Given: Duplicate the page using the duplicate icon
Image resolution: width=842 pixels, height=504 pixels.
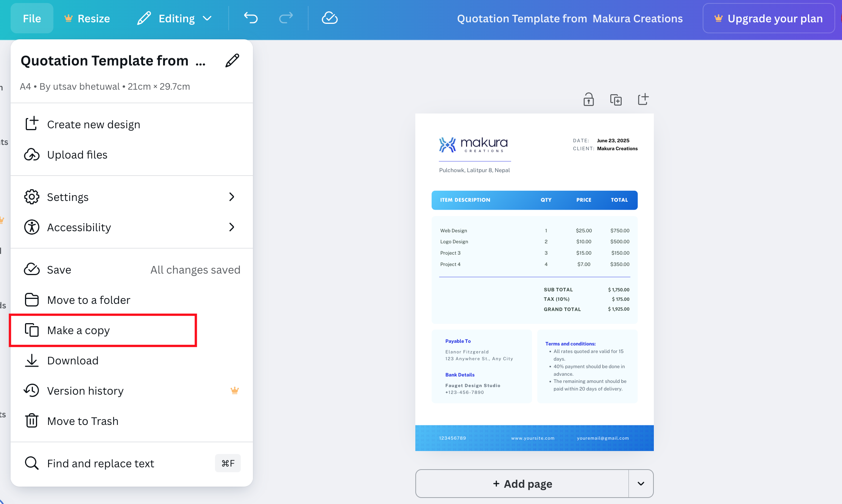Looking at the screenshot, I should point(616,100).
